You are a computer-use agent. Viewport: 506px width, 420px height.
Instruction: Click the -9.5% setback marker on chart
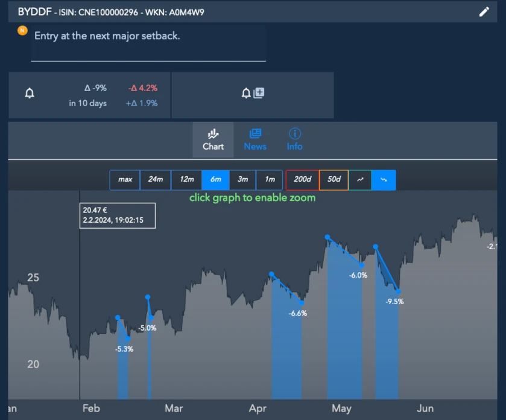tap(394, 301)
